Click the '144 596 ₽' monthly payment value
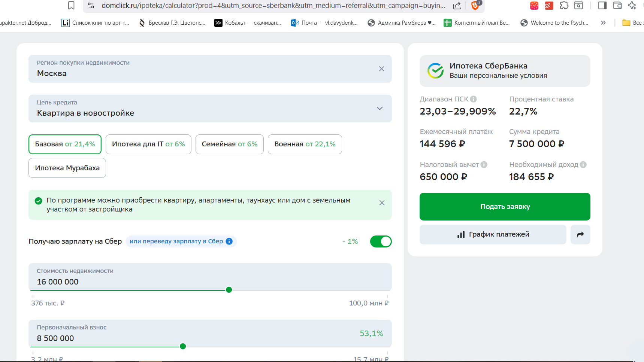The image size is (644, 362). [x=442, y=144]
